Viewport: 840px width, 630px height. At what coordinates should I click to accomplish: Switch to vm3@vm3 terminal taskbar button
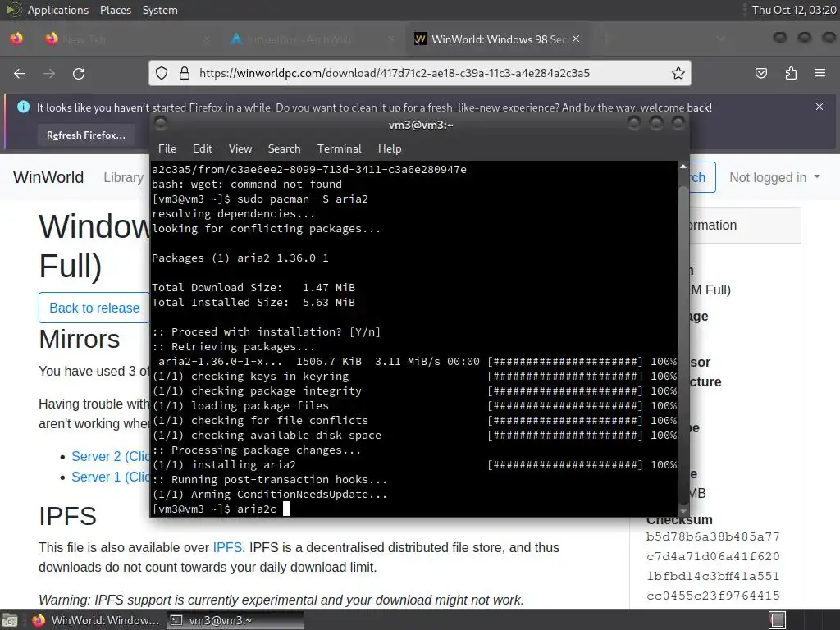(x=235, y=620)
